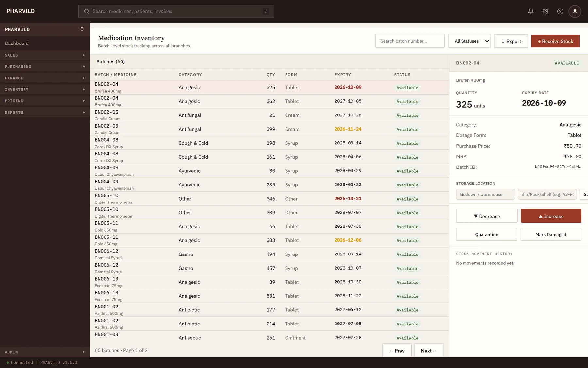Select the Ecosprin 75mg row with quantity 39

click(269, 282)
